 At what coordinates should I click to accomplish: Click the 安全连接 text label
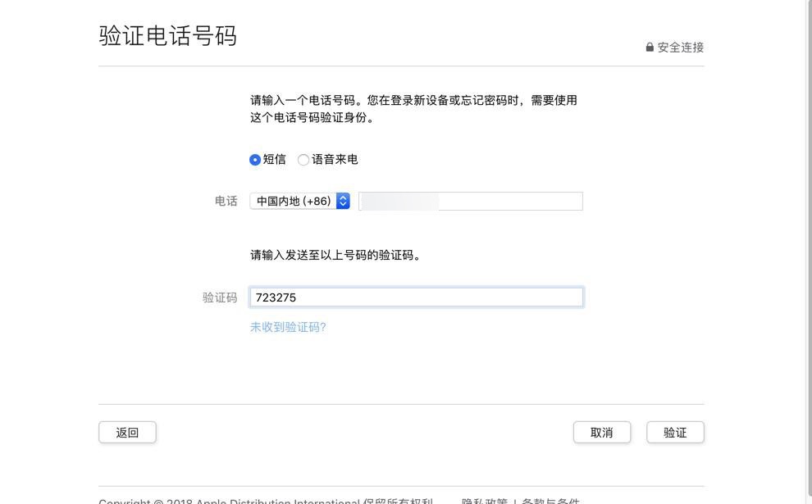[x=681, y=48]
